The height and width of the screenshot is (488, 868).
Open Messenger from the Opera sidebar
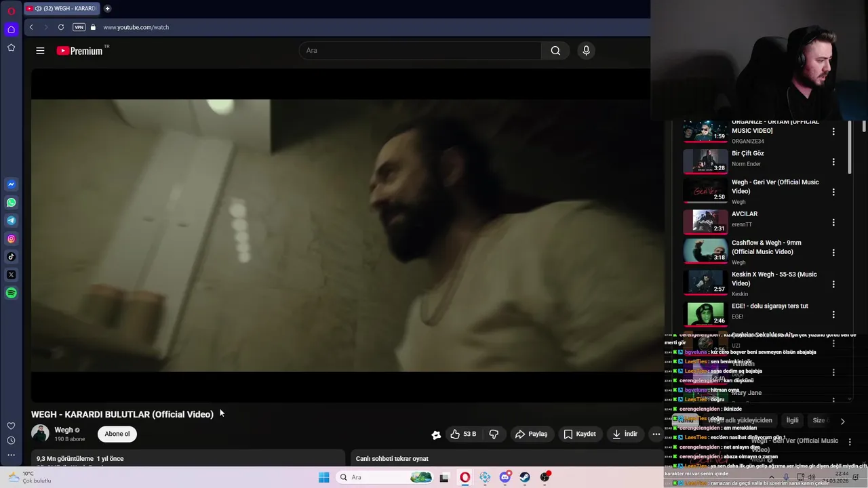[11, 184]
